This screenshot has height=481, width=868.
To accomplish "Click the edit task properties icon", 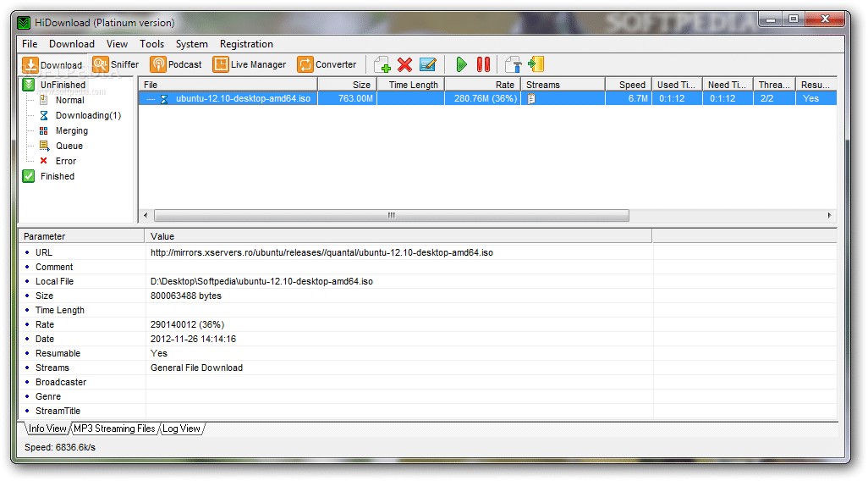I will (x=428, y=64).
